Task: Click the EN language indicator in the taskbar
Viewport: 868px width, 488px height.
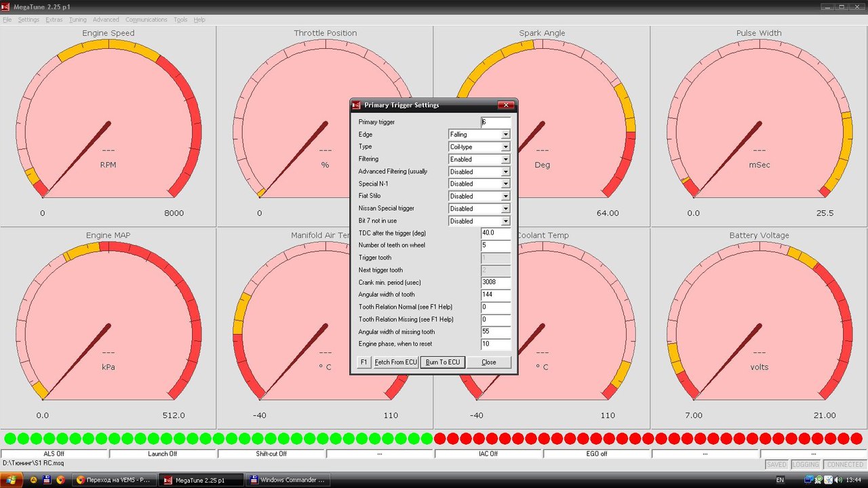Action: point(780,480)
